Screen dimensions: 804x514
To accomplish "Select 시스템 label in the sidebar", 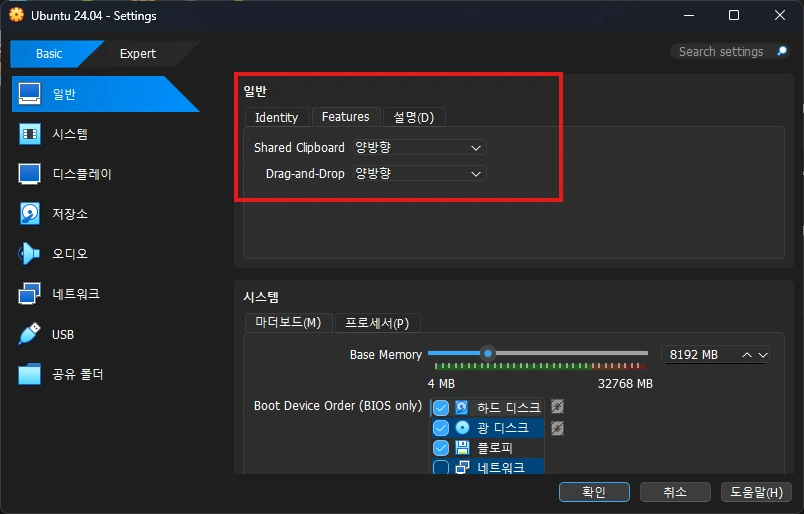I will tap(70, 134).
